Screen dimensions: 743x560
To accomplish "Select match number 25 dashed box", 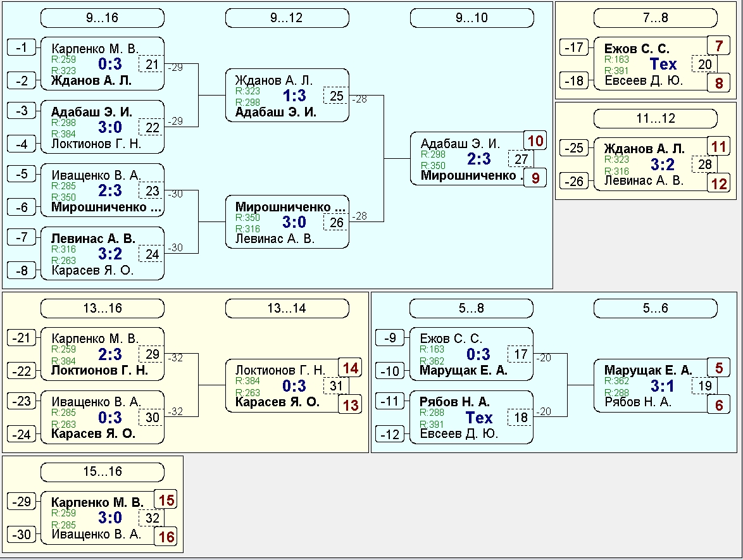I will point(337,96).
